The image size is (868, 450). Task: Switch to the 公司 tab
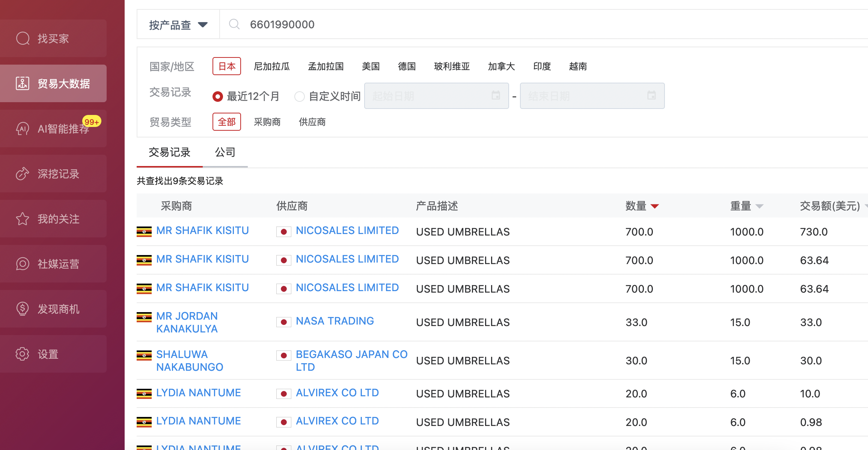[225, 152]
